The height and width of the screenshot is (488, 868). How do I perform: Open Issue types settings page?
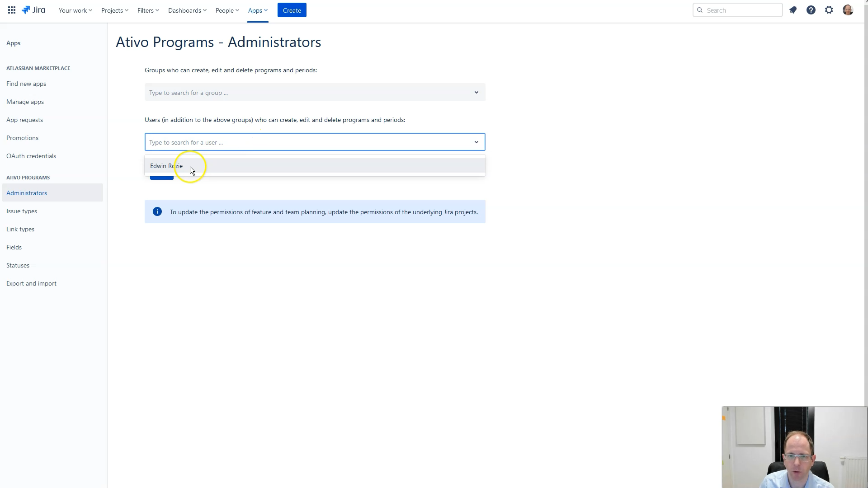tap(22, 211)
